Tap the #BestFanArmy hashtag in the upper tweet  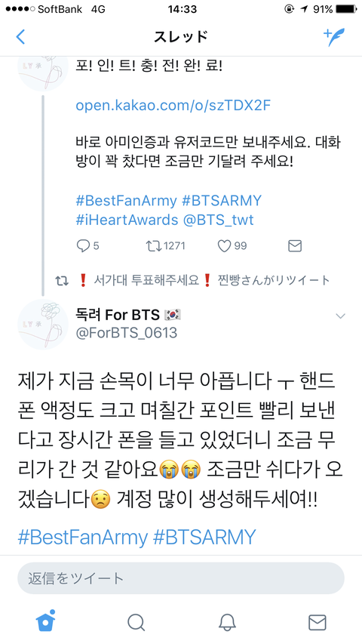pos(127,201)
